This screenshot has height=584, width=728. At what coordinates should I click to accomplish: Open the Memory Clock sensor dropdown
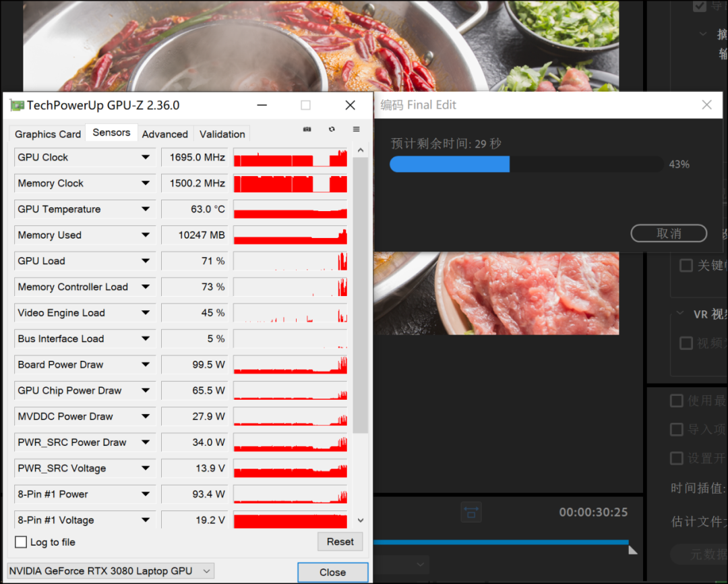click(146, 183)
